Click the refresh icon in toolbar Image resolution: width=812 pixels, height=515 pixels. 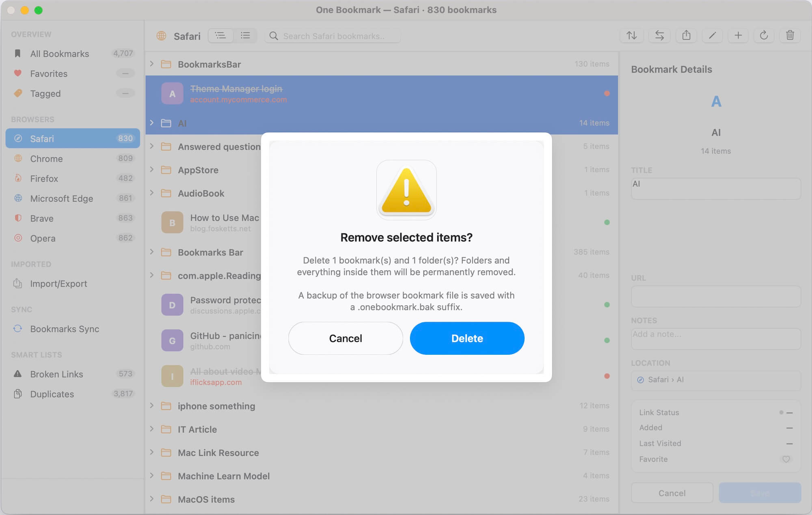pyautogui.click(x=764, y=36)
